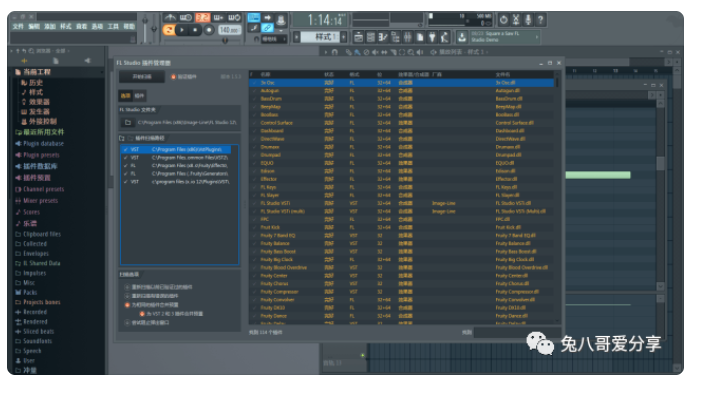Expand the Square a Saw hint panel arrow
The image size is (702, 394).
click(537, 37)
